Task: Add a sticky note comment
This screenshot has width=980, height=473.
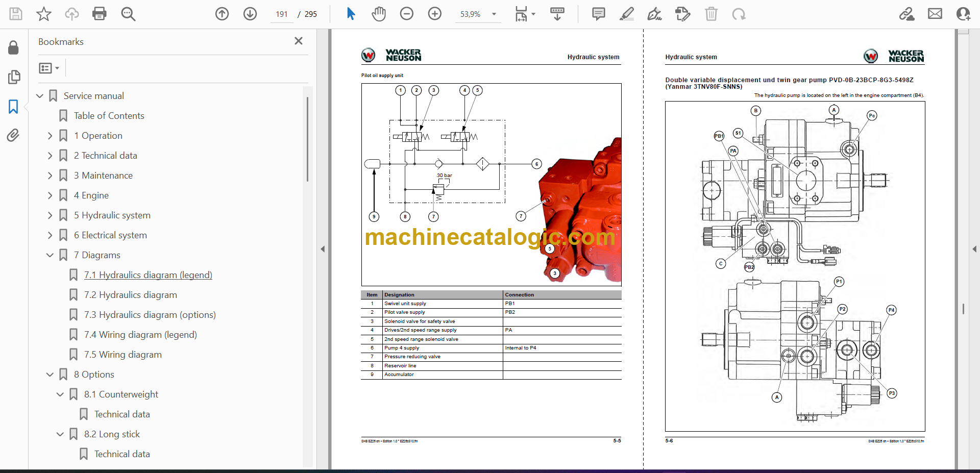Action: click(x=598, y=14)
